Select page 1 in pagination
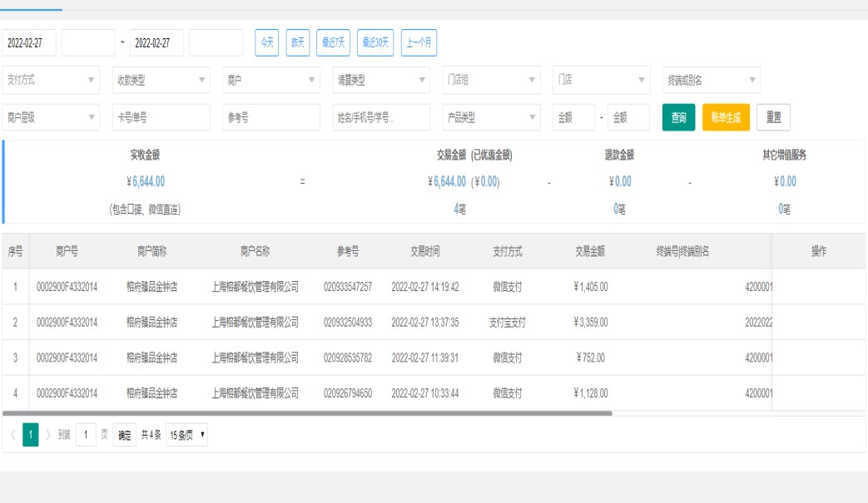This screenshot has height=503, width=868. tap(30, 435)
